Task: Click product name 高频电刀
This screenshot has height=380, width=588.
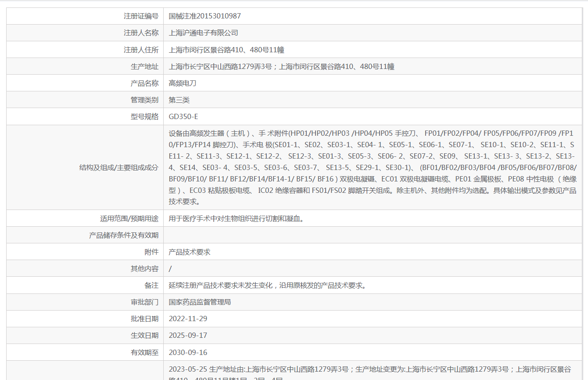Action: coord(183,83)
